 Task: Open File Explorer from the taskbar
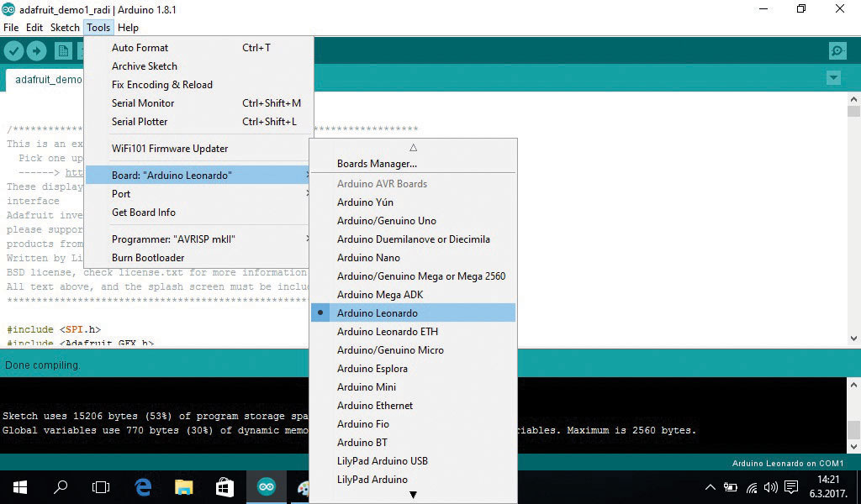click(184, 487)
